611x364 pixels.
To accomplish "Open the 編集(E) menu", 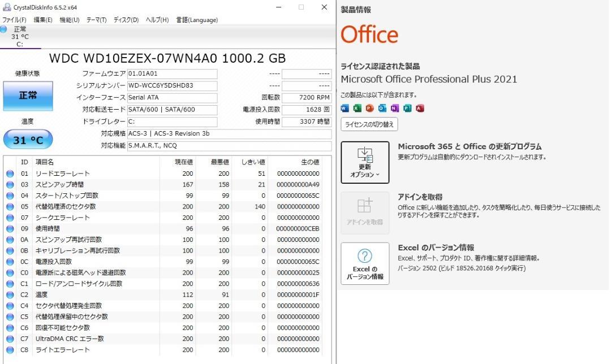I will (x=43, y=20).
